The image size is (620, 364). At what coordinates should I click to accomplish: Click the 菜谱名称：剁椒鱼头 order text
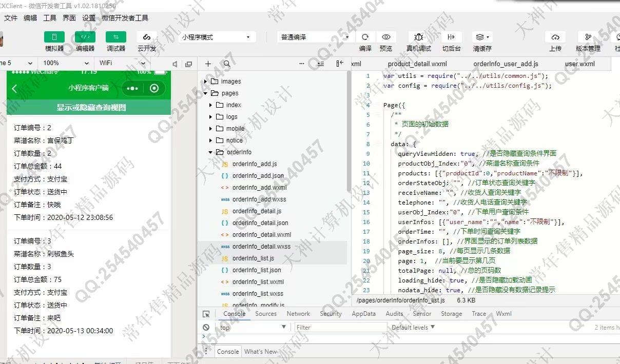click(x=44, y=254)
